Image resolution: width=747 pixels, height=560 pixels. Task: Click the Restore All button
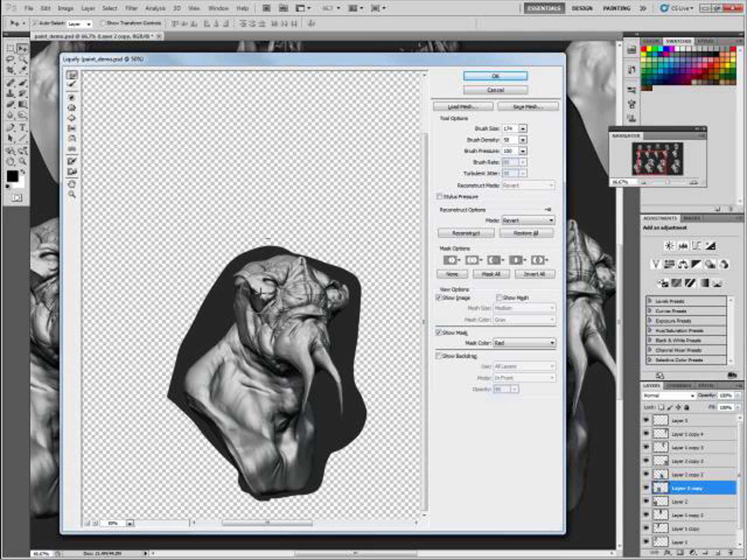coord(526,233)
